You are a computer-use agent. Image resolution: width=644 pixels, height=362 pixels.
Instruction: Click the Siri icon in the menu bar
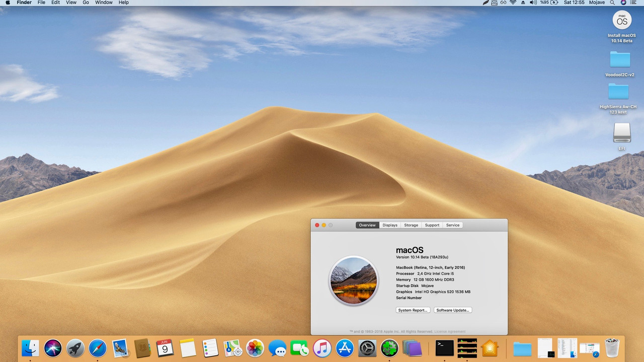coord(623,3)
